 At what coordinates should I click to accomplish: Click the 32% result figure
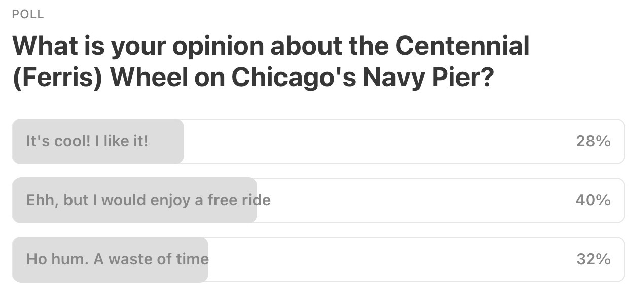coord(593,259)
